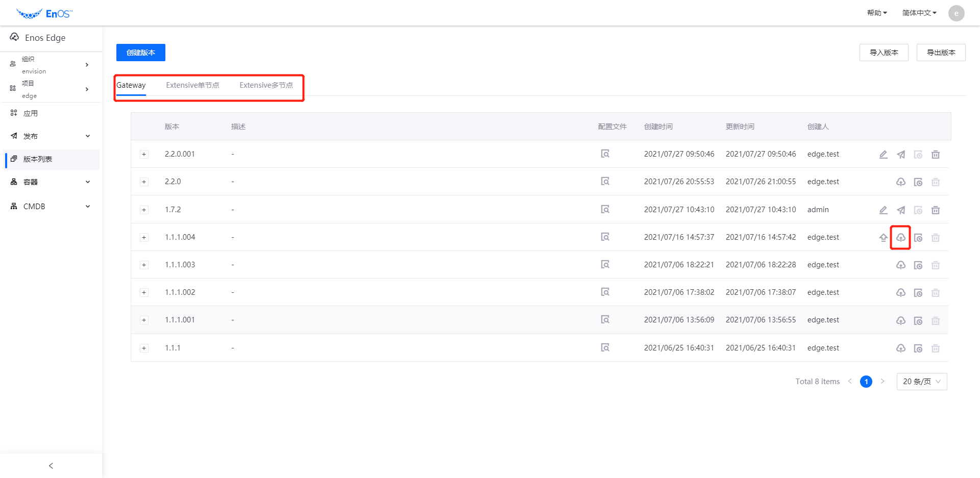Click the cloud upload icon for version 1.1.1
Image resolution: width=980 pixels, height=478 pixels.
click(x=901, y=348)
